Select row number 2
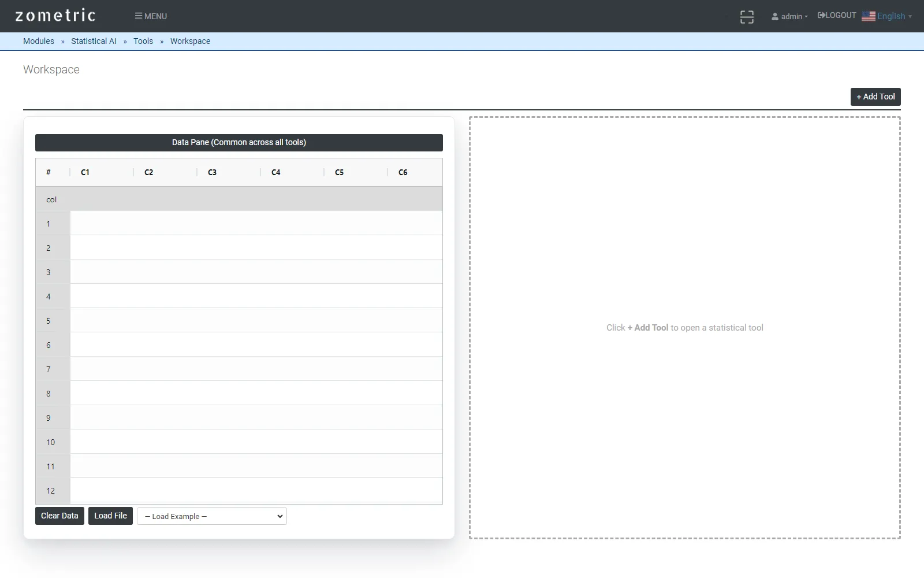924x578 pixels. click(53, 248)
